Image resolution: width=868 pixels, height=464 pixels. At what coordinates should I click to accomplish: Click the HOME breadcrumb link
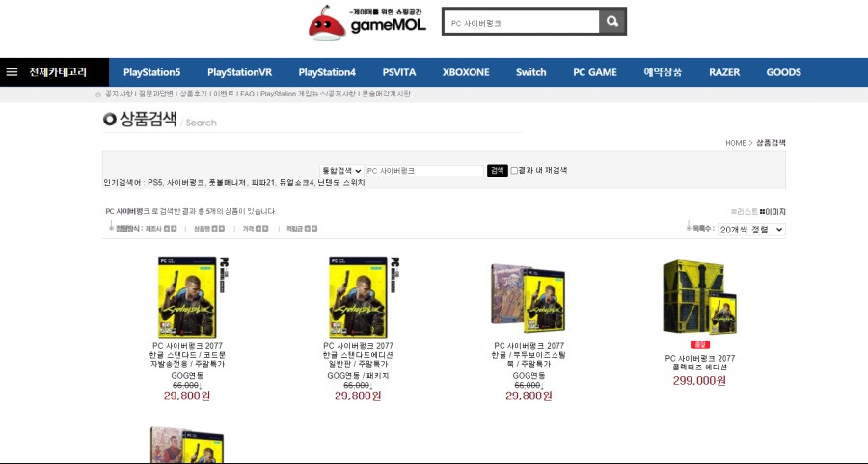click(736, 143)
